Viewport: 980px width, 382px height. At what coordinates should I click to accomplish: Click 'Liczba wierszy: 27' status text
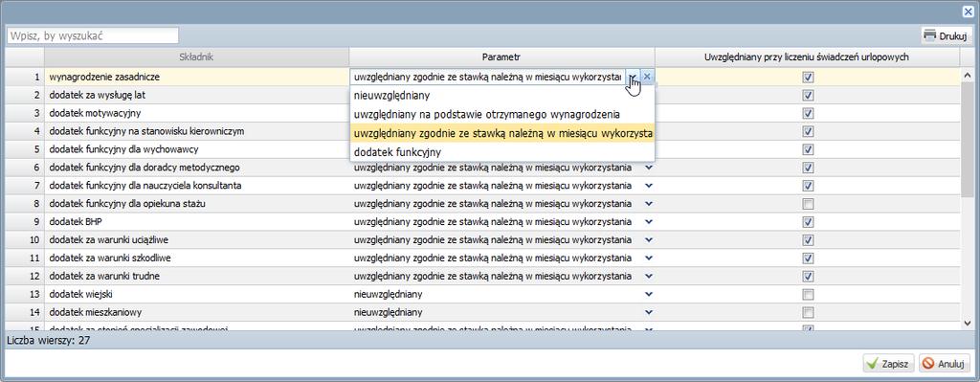48,341
